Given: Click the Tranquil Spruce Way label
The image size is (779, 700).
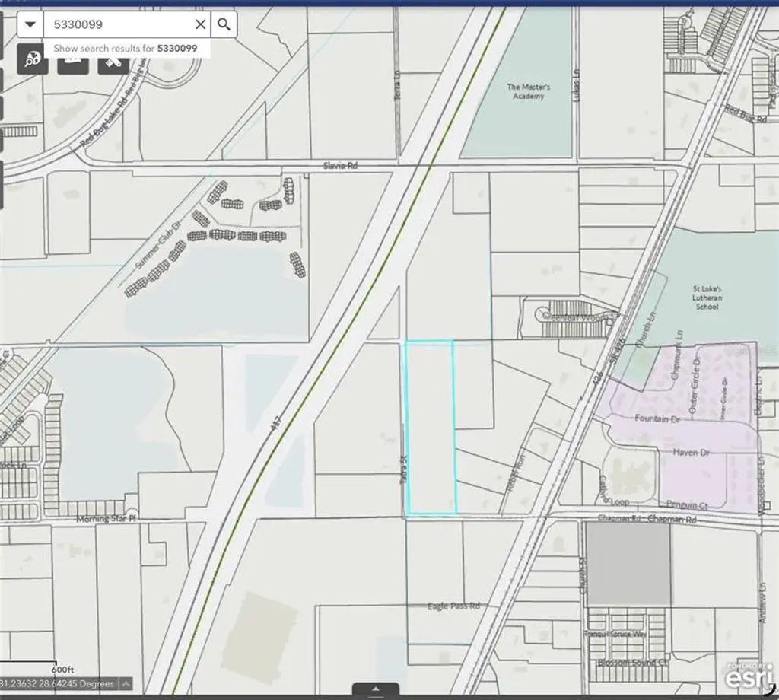Looking at the screenshot, I should (615, 634).
